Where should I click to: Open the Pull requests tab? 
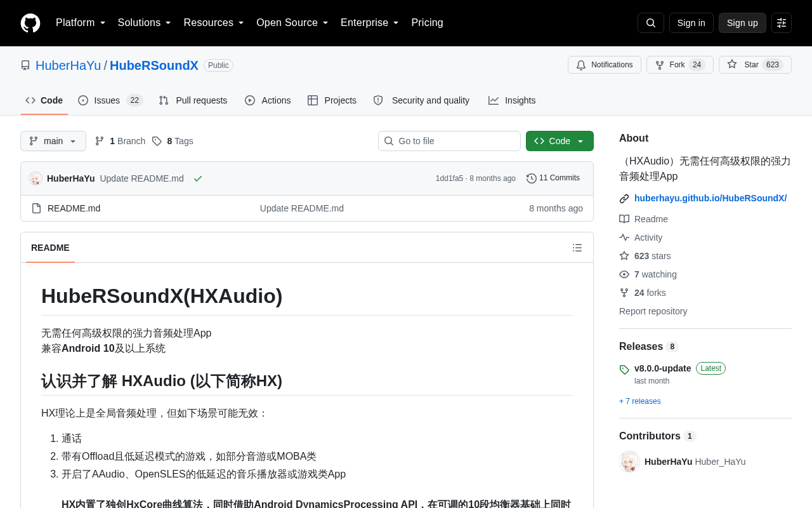[193, 100]
